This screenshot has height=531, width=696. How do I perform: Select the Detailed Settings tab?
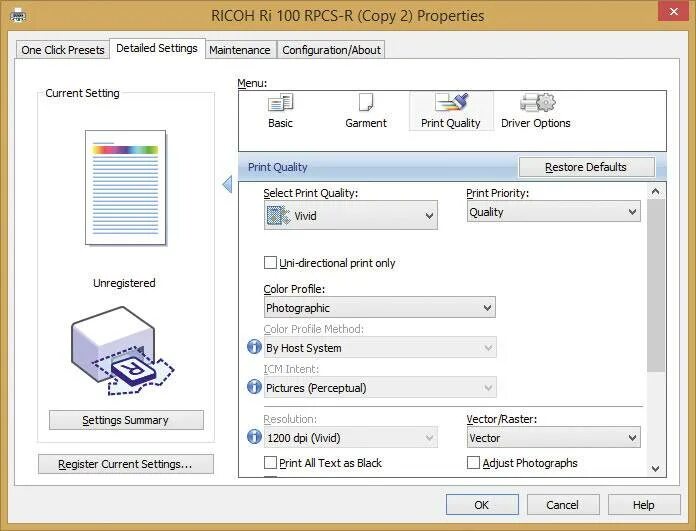coord(157,48)
